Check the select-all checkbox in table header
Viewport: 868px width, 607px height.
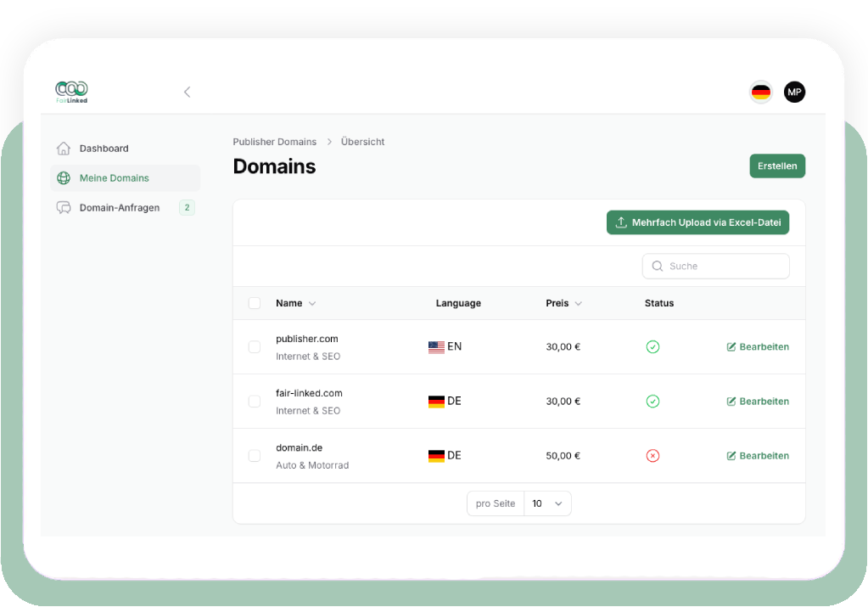coord(255,303)
